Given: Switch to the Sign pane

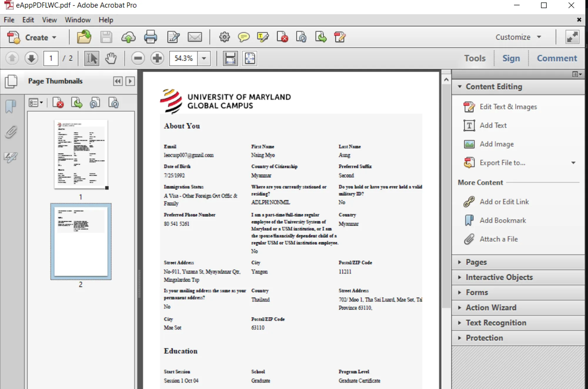Looking at the screenshot, I should 511,58.
